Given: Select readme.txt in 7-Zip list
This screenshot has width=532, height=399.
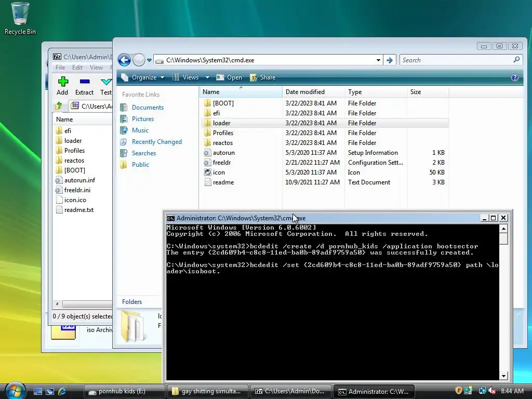Looking at the screenshot, I should (x=75, y=210).
